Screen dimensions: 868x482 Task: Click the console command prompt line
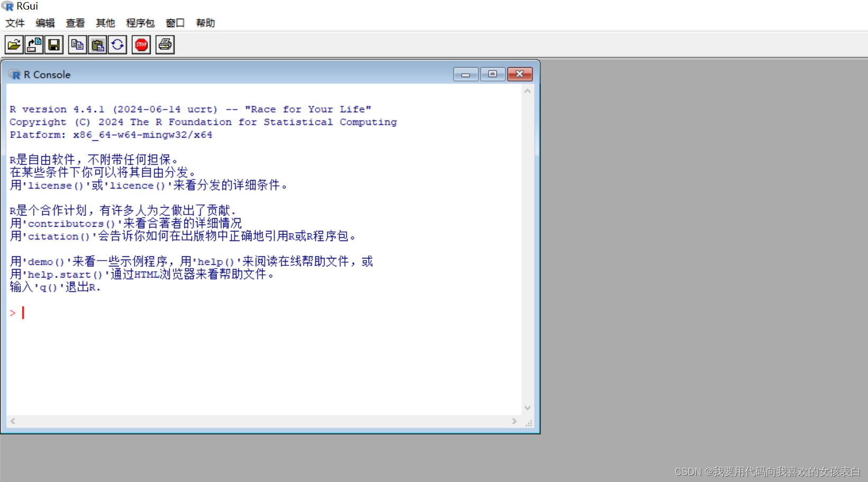[x=264, y=313]
